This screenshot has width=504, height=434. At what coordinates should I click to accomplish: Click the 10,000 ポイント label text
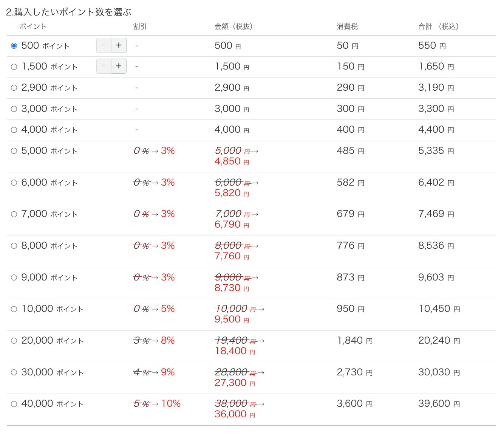click(52, 309)
